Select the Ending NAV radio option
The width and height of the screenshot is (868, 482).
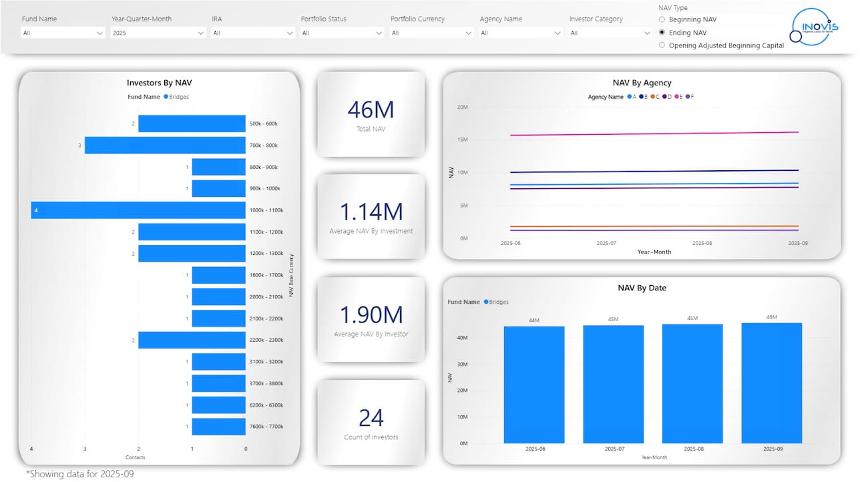click(x=662, y=33)
